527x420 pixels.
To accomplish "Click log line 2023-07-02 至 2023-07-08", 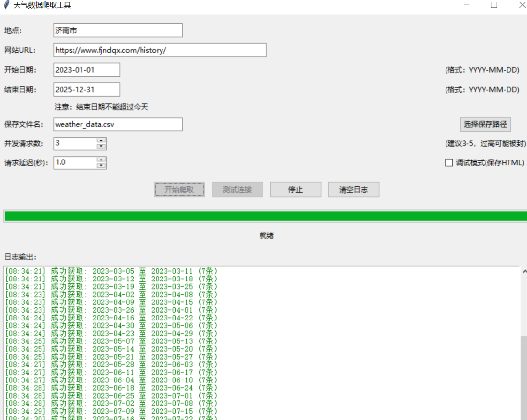I will click(111, 403).
